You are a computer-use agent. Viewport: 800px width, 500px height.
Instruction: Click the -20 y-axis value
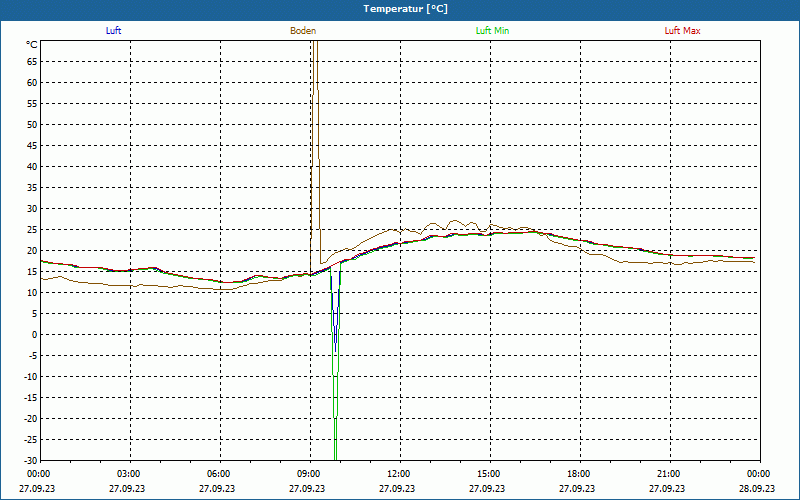pyautogui.click(x=31, y=419)
